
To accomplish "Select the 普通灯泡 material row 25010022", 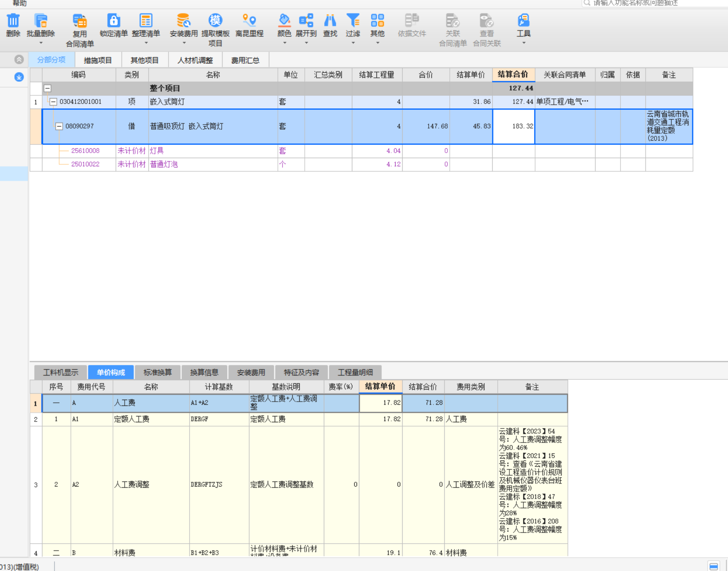I will point(361,164).
